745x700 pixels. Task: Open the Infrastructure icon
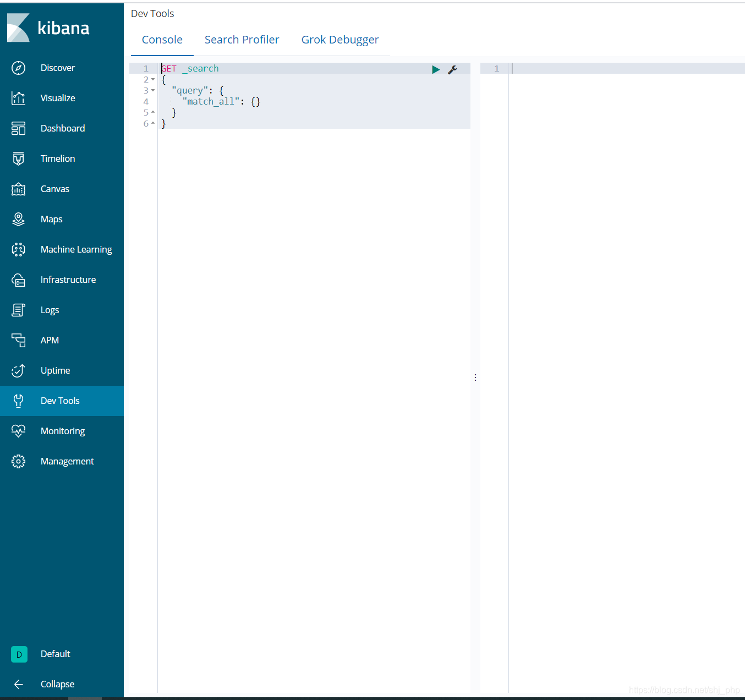[18, 280]
